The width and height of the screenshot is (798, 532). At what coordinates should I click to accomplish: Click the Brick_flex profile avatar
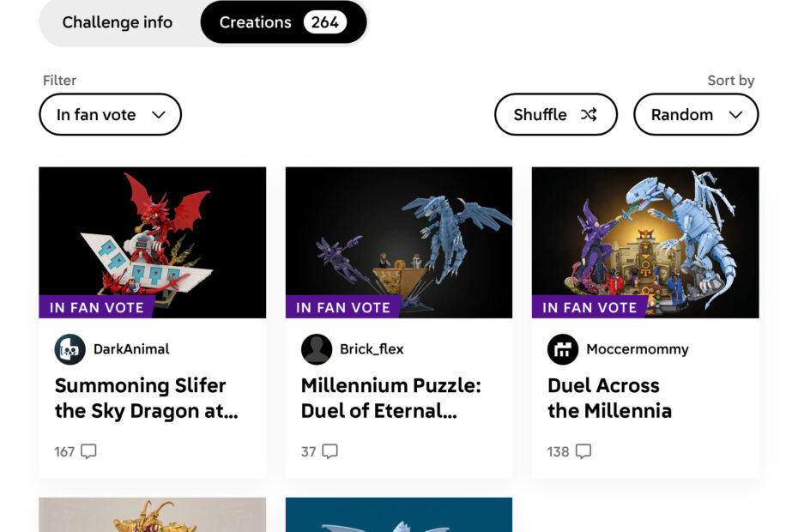(317, 349)
